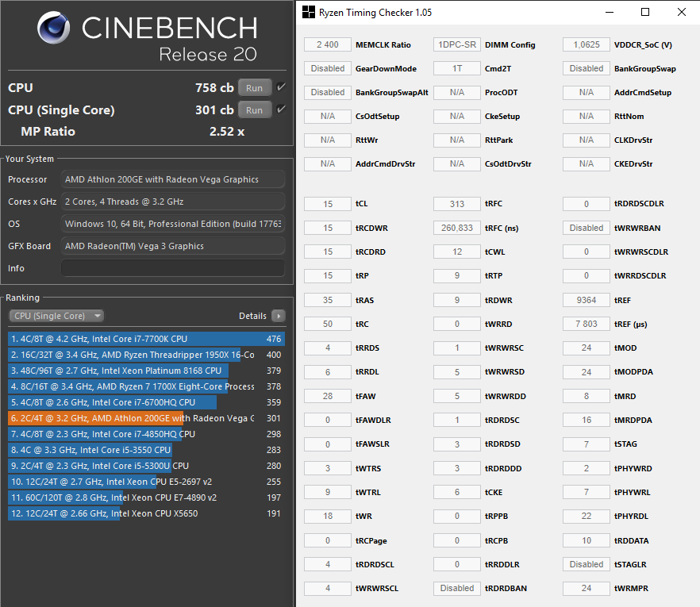Select the Core i7-6700HQ ranking row
Screen dimensions: 700x607
(x=146, y=402)
